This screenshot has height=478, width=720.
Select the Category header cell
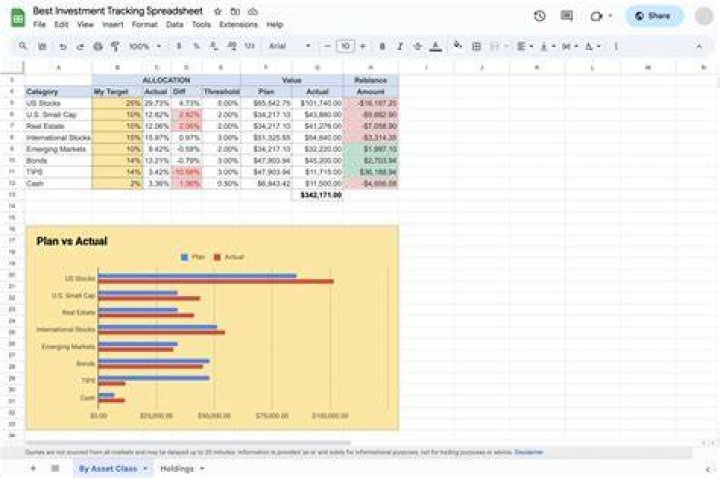point(58,92)
